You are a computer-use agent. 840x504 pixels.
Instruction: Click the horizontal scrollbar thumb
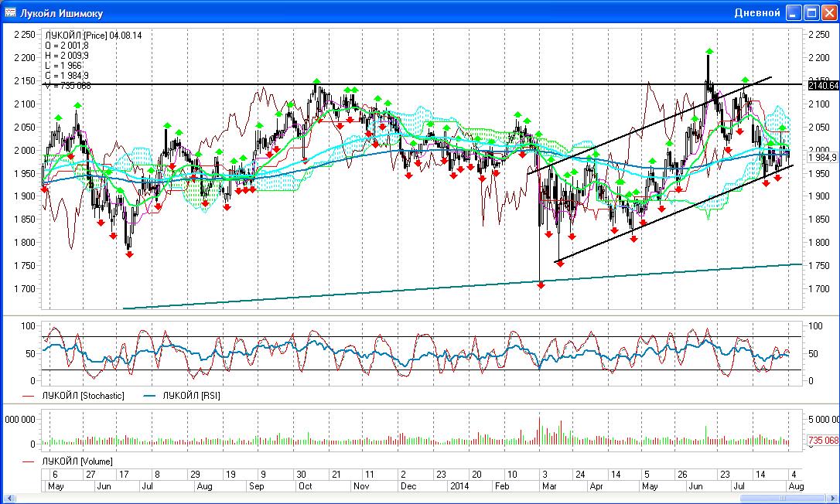pyautogui.click(x=782, y=499)
